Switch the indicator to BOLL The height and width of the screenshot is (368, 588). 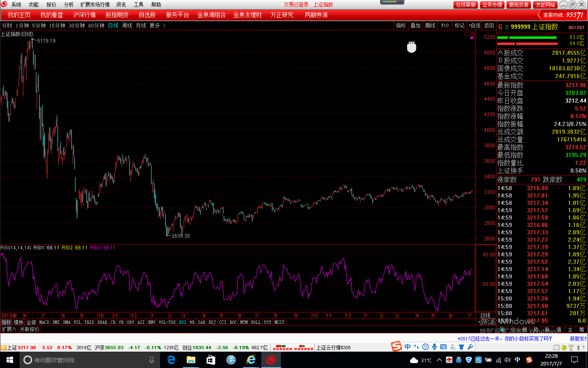pos(256,322)
